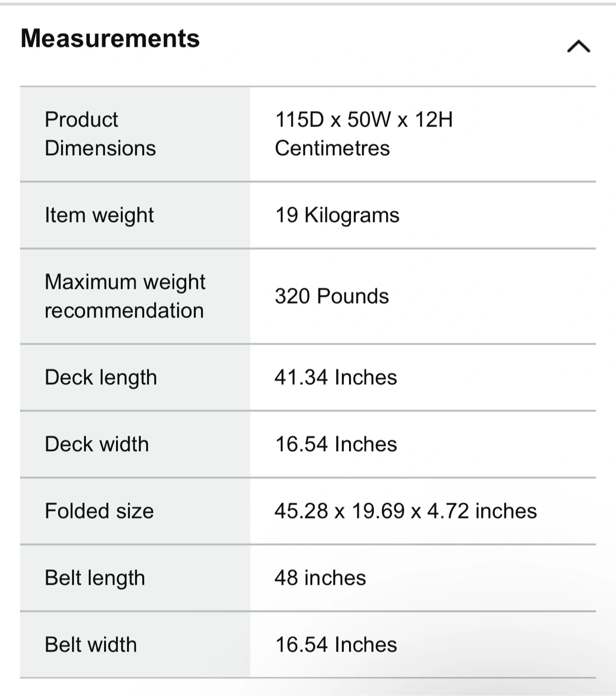This screenshot has width=616, height=696.
Task: Click the Belt width 16.54 Inches value
Action: (x=336, y=644)
